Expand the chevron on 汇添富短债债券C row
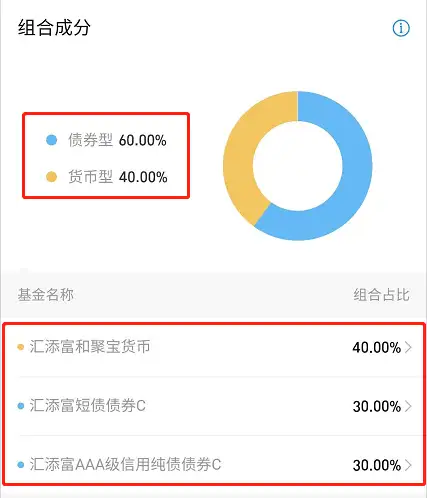This screenshot has width=427, height=498. tap(408, 406)
